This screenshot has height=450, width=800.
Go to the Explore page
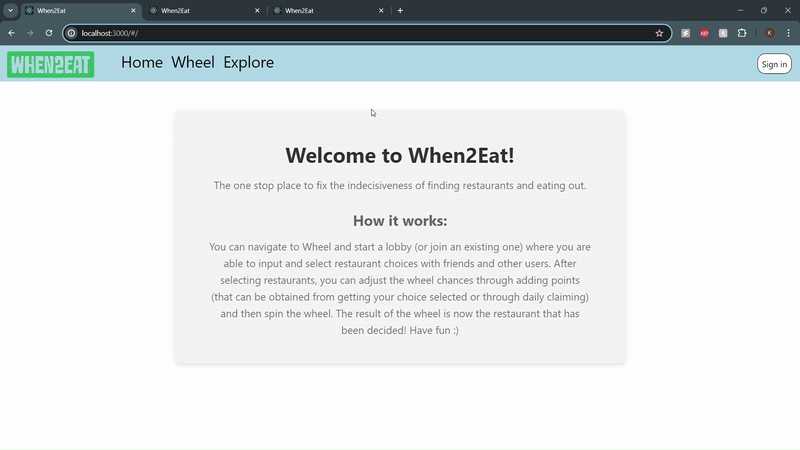248,62
